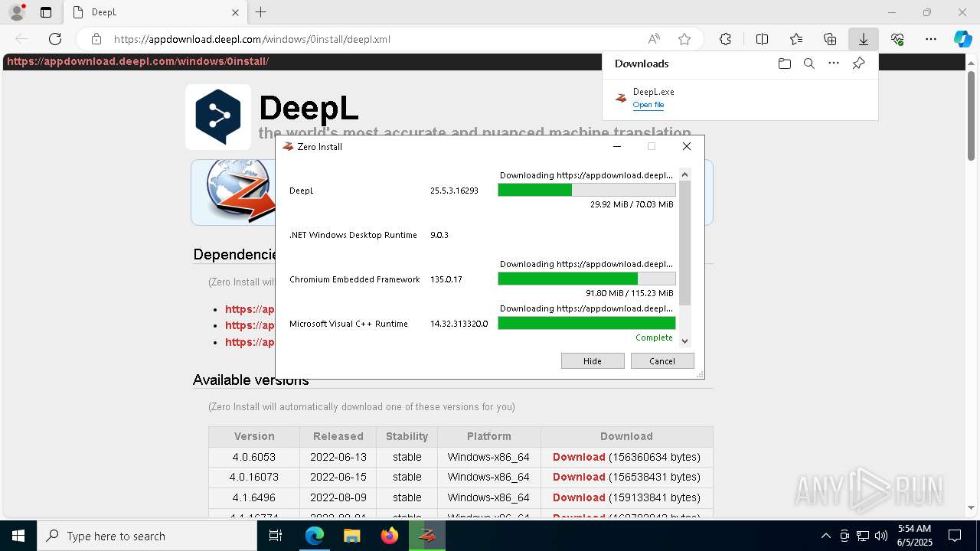The image size is (980, 551).
Task: Click Chromium Embedded Framework progress bar
Action: point(586,279)
